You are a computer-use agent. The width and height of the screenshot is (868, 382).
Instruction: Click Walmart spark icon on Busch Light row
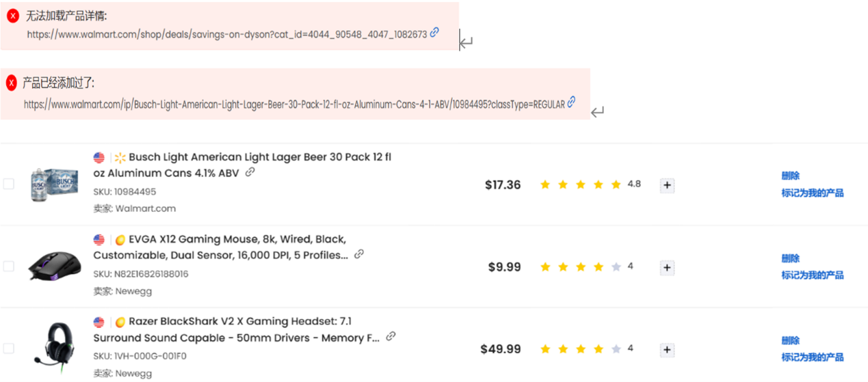120,158
